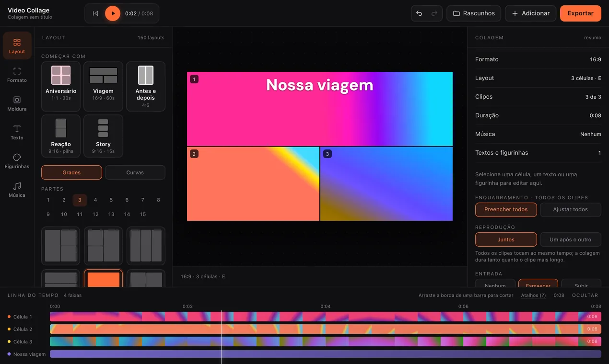The width and height of the screenshot is (609, 364).
Task: Play the collage preview
Action: click(x=113, y=13)
